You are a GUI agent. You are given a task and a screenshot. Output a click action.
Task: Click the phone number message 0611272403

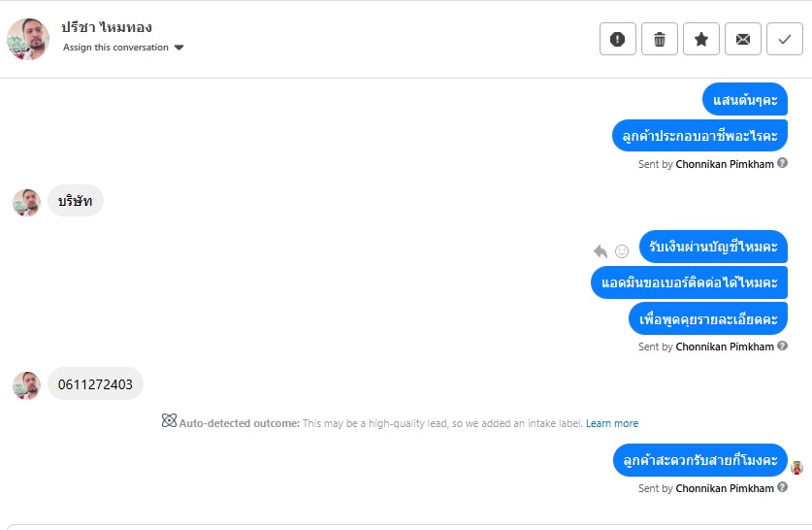(95, 384)
